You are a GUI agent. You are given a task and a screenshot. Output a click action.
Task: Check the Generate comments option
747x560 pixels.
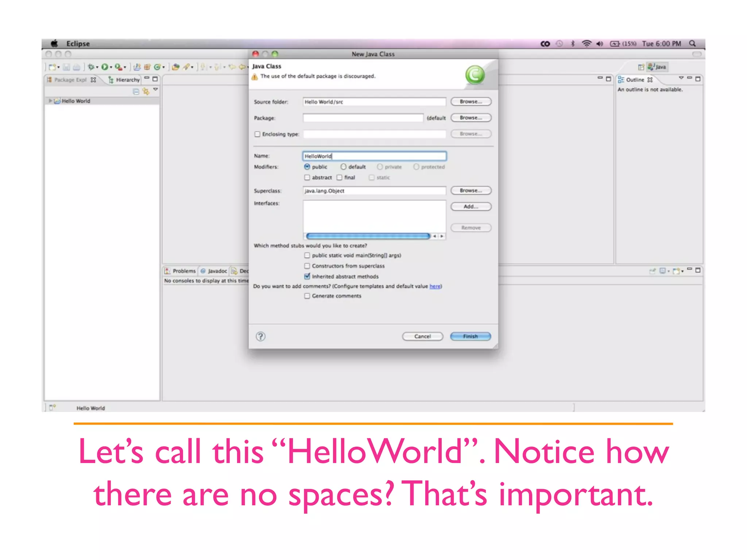pyautogui.click(x=307, y=296)
